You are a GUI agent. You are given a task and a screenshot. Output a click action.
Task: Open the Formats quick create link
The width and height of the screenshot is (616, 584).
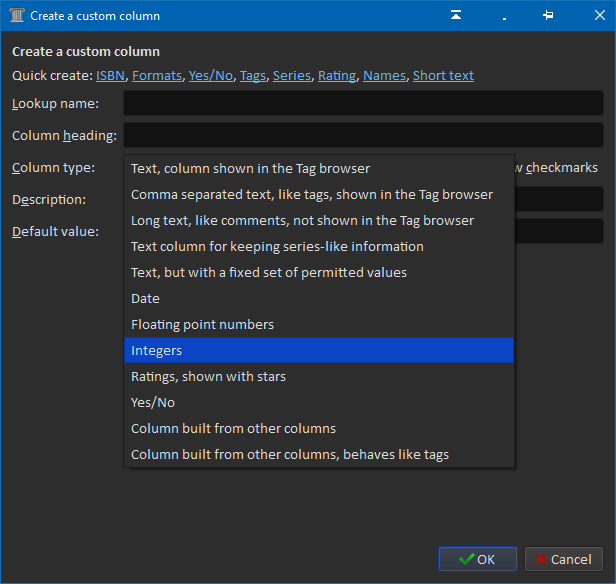pos(156,76)
